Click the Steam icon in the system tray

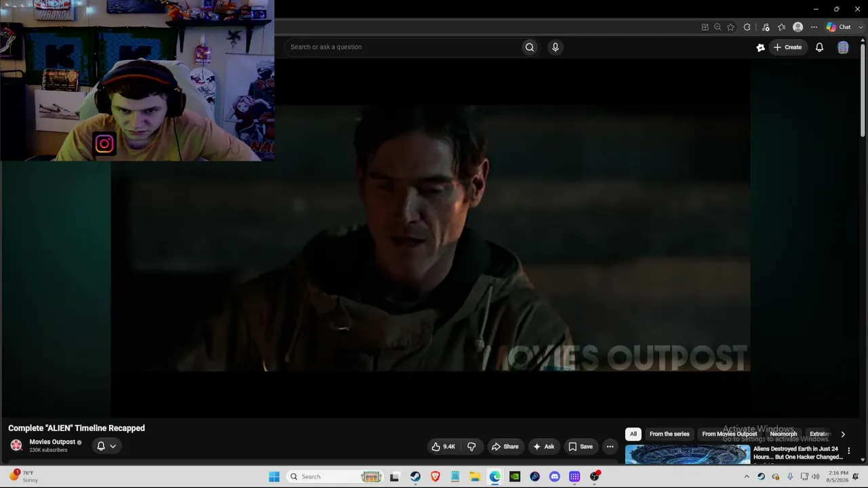761,476
